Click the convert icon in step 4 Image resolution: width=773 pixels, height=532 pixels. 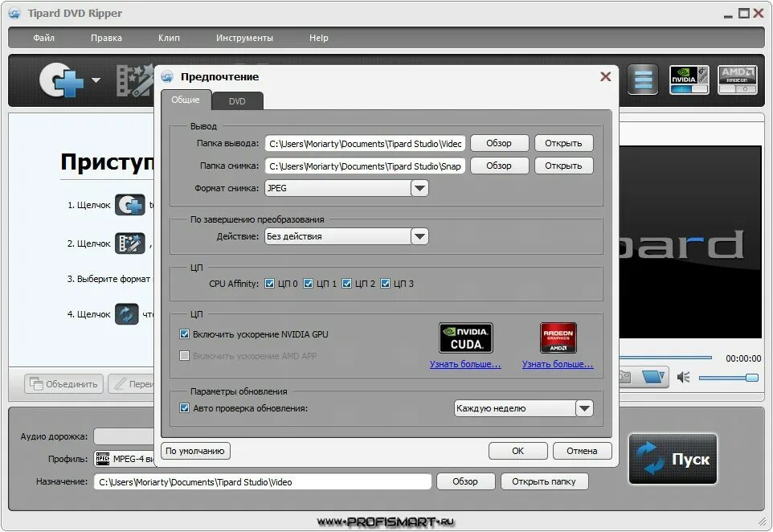[x=127, y=314]
